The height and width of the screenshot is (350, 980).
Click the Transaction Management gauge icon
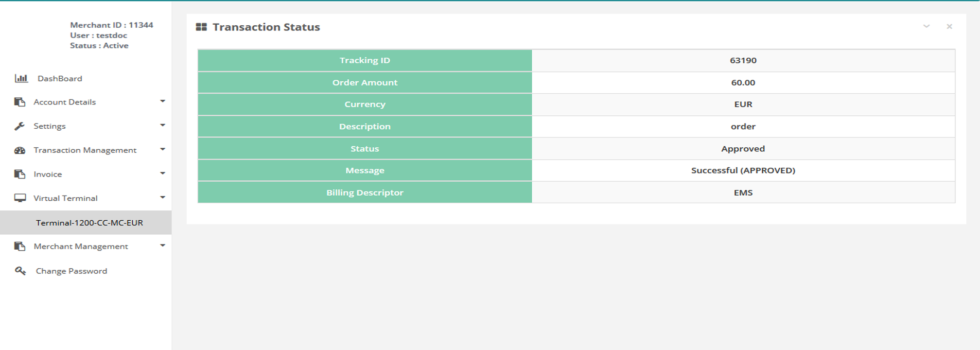pos(20,150)
